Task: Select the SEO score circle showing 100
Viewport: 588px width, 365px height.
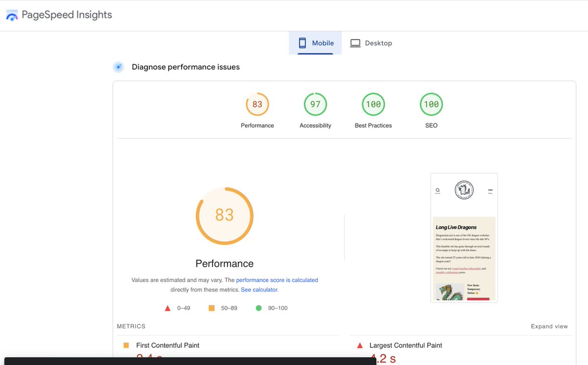Action: click(431, 104)
